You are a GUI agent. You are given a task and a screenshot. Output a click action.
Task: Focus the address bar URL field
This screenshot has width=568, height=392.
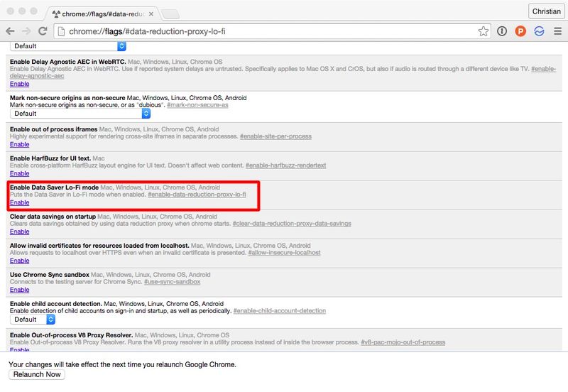[272, 31]
